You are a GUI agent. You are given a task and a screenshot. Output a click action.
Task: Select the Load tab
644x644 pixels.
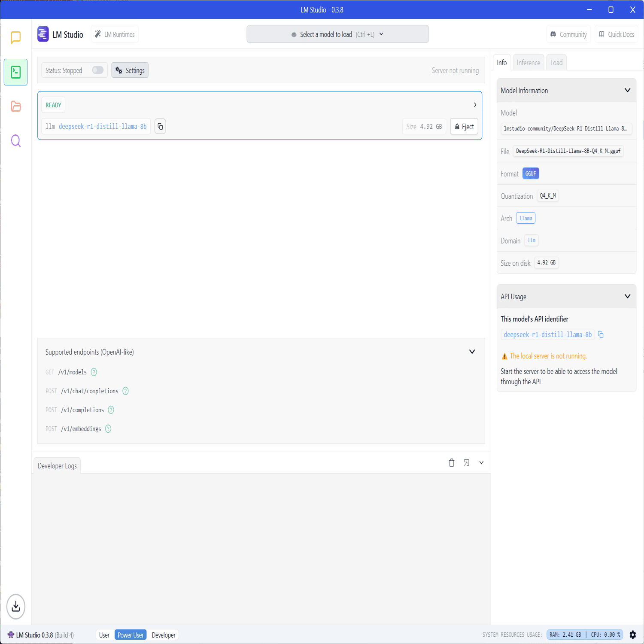click(556, 63)
